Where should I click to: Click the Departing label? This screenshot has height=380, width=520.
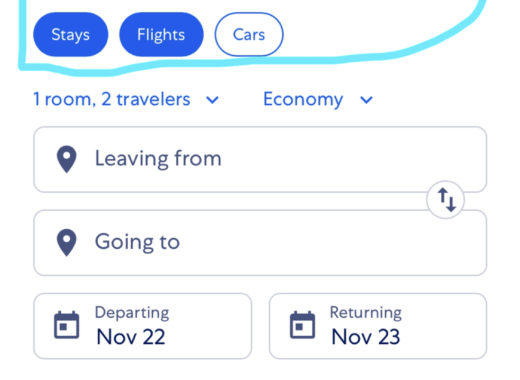[132, 313]
